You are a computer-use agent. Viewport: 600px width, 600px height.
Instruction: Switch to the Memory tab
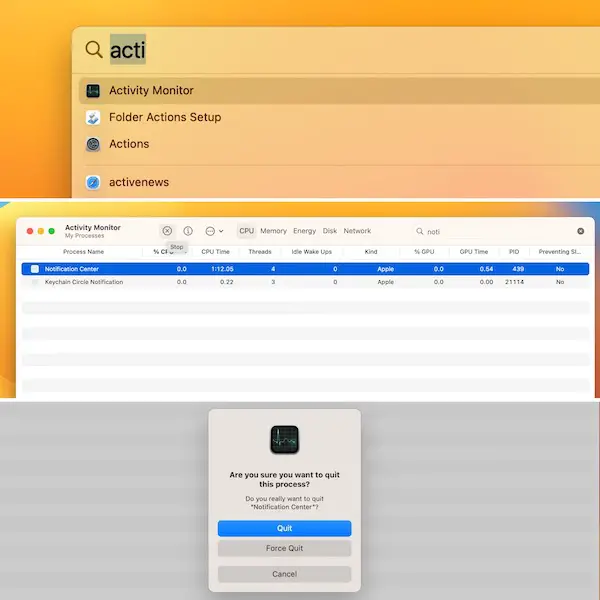click(x=273, y=231)
